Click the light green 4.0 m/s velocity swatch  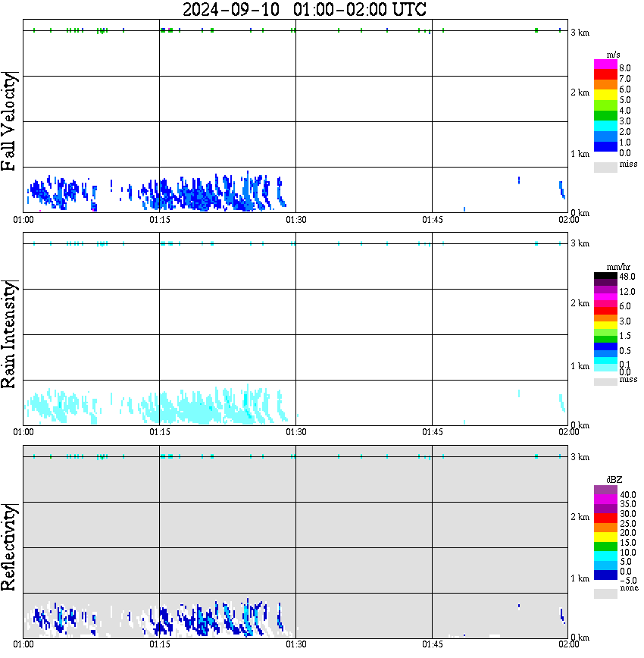tap(605, 105)
